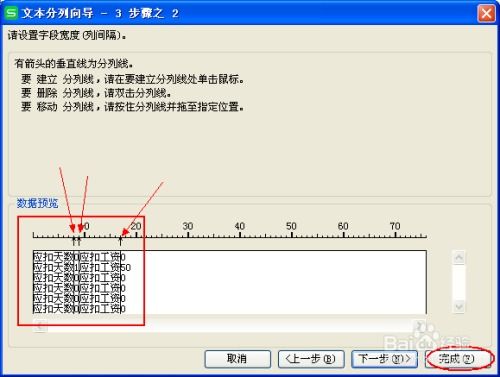Click the instruction line about 移动 分列线
Image resolution: width=500 pixels, height=377 pixels.
point(133,107)
